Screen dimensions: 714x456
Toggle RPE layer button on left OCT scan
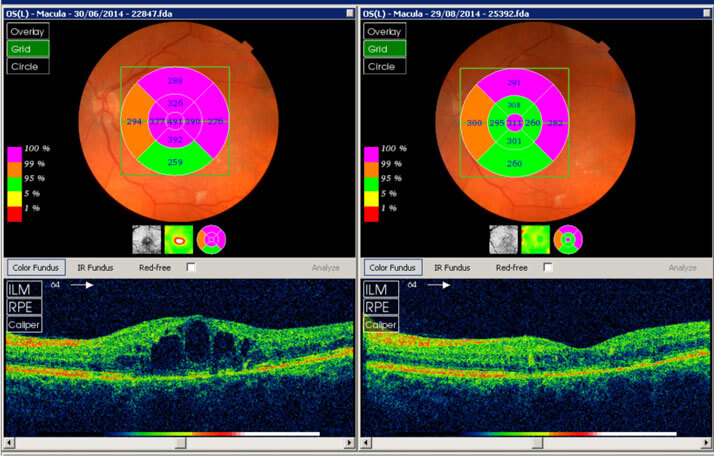25,307
